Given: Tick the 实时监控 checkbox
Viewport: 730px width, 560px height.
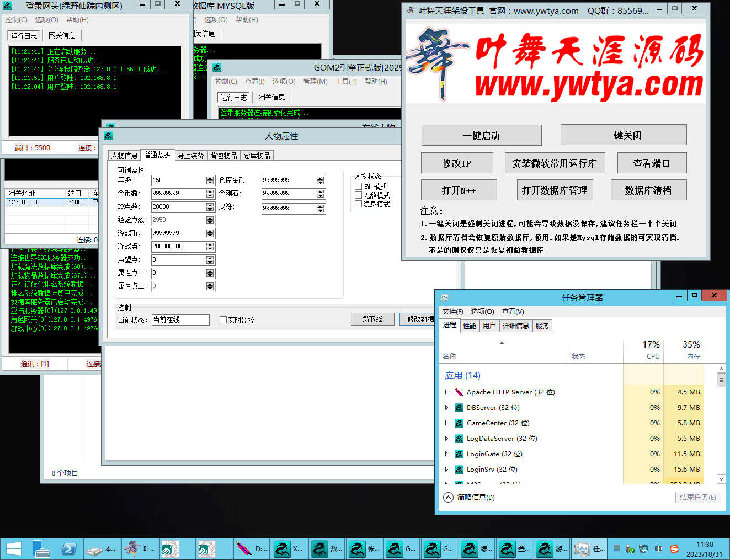Looking at the screenshot, I should click(223, 320).
